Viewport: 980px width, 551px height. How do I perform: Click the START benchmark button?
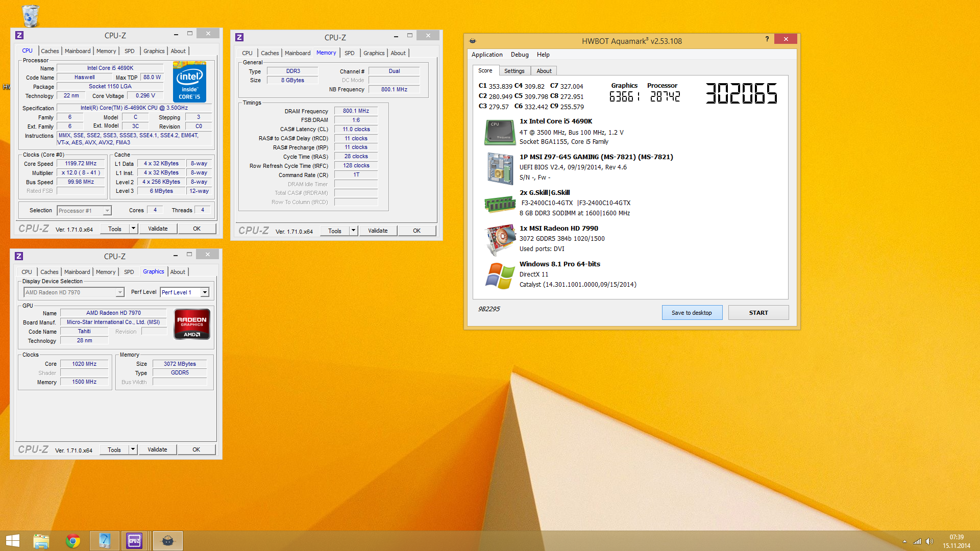(x=758, y=313)
